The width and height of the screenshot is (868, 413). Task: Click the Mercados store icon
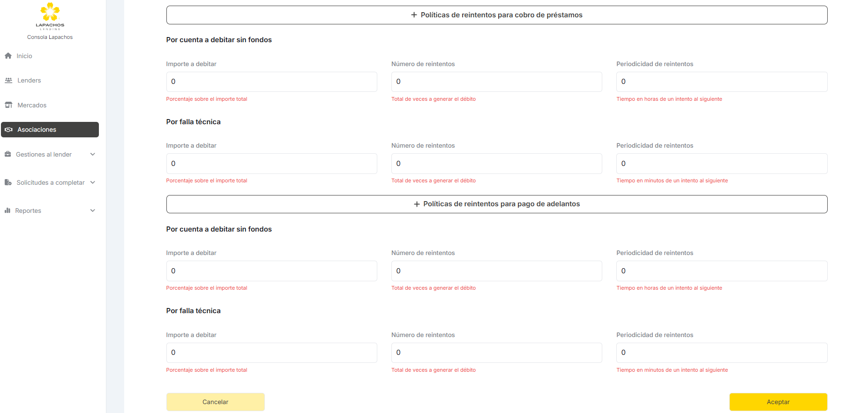[8, 105]
